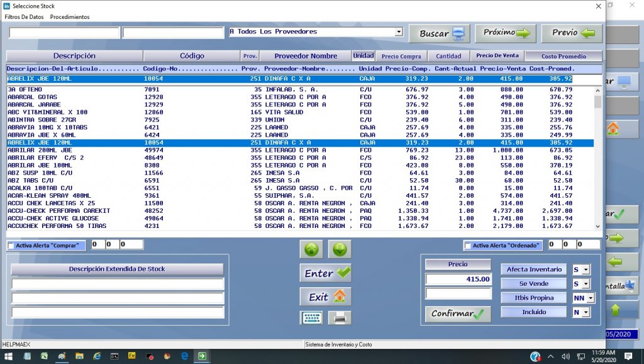This screenshot has height=364, width=644.
Task: Open the Filtros De Datos menu
Action: [x=25, y=17]
